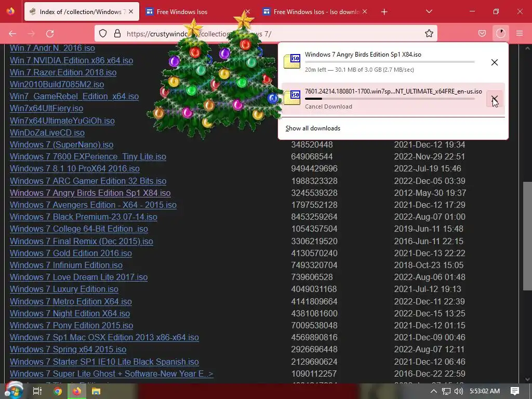Open the list all tabs chevron

[x=429, y=11]
